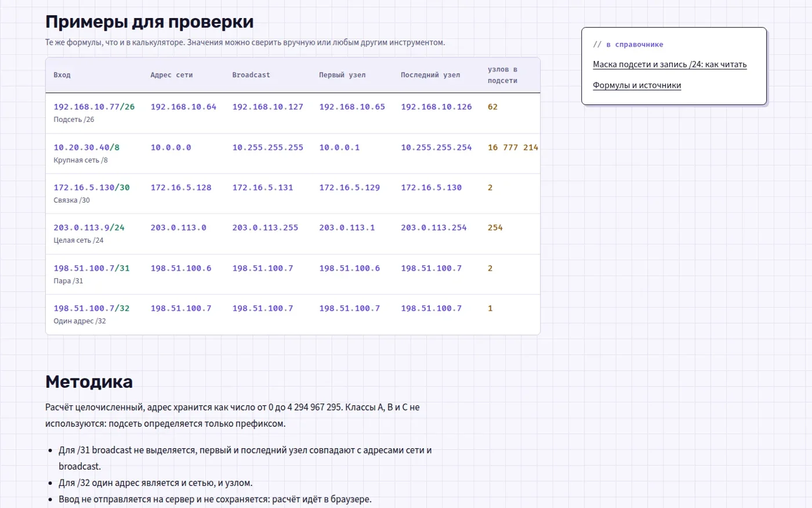
Task: Click the "Методика" heading
Action: (x=89, y=381)
